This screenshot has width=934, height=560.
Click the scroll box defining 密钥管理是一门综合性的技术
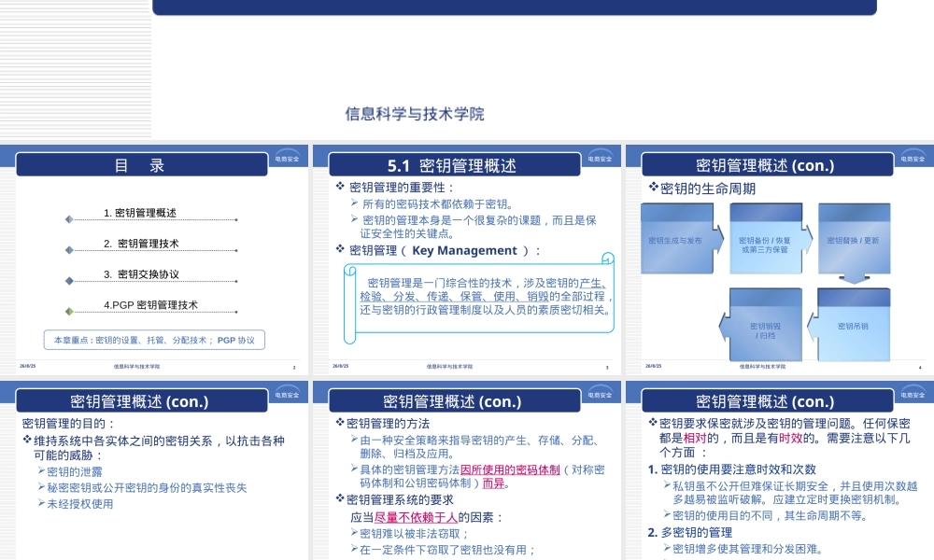click(479, 298)
